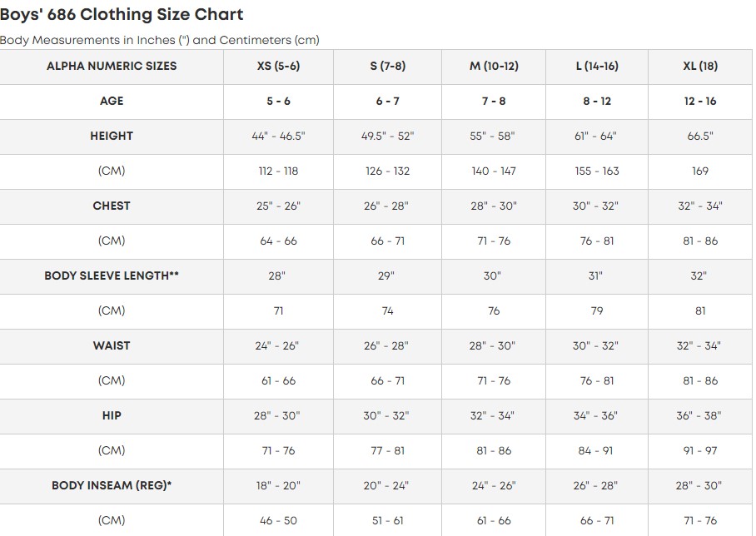The height and width of the screenshot is (536, 756).
Task: Click the HIP row label
Action: tap(112, 415)
